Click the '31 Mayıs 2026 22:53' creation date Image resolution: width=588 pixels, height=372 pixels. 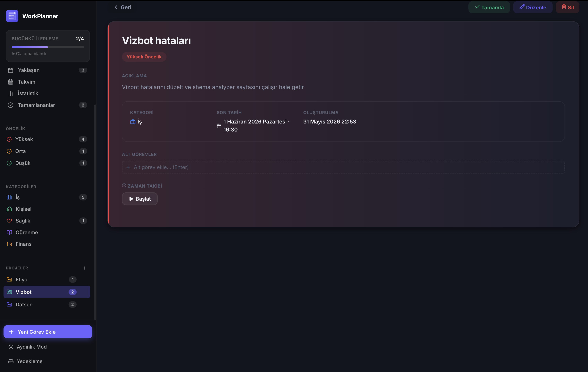coord(330,122)
